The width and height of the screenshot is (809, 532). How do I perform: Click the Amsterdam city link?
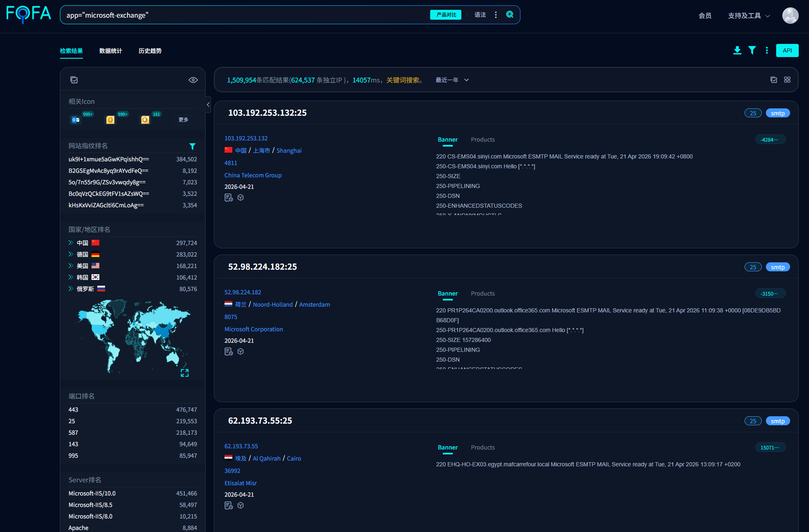314,305
